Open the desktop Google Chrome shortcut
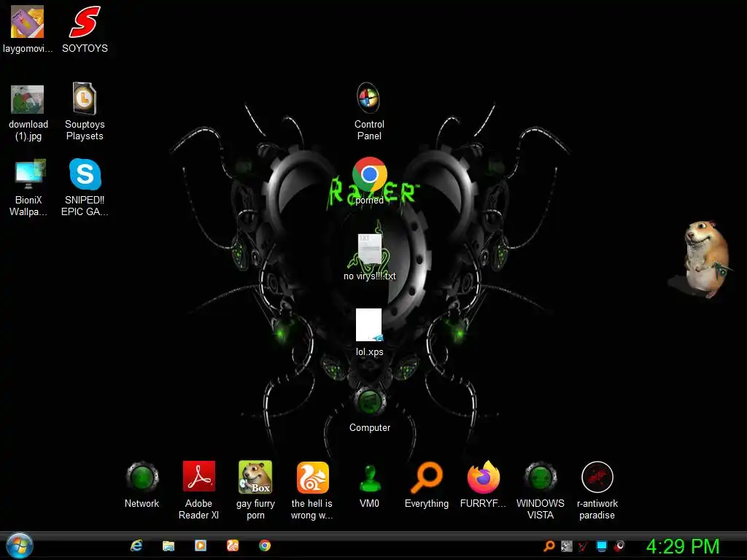 (x=369, y=174)
